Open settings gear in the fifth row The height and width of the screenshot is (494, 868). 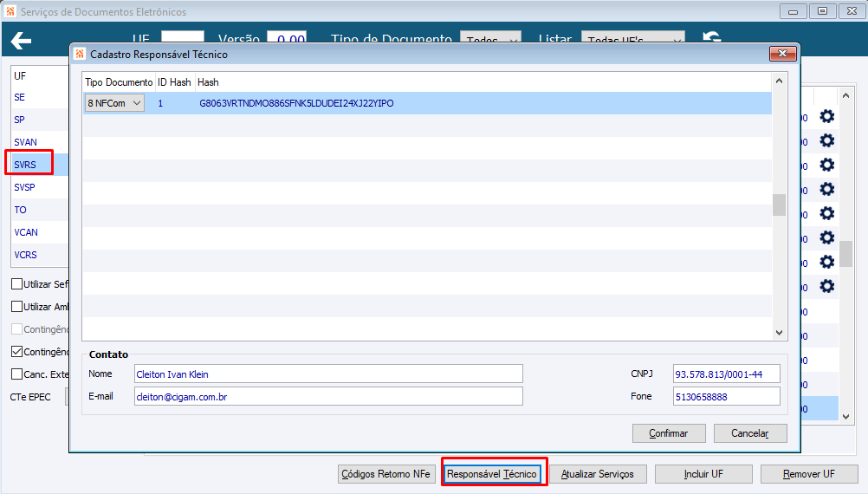click(827, 214)
